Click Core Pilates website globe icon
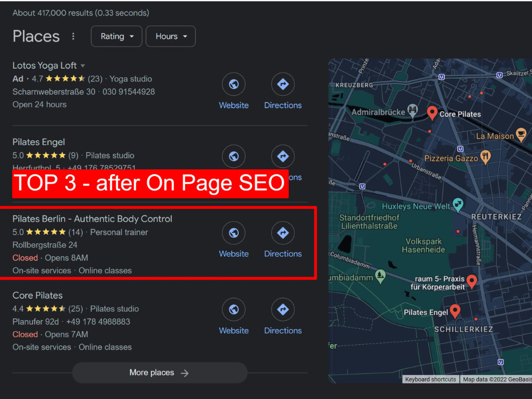 [x=234, y=310]
